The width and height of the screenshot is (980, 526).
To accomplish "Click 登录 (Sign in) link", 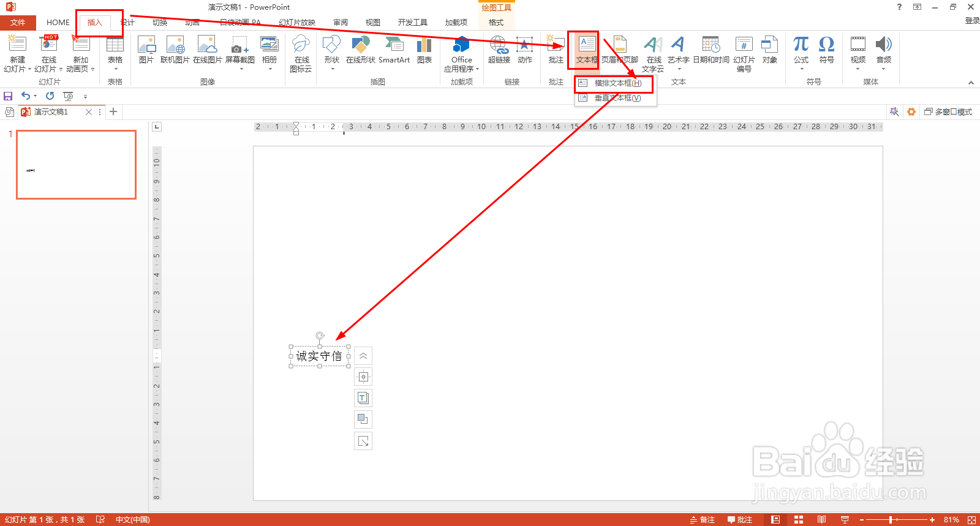I will tap(972, 21).
